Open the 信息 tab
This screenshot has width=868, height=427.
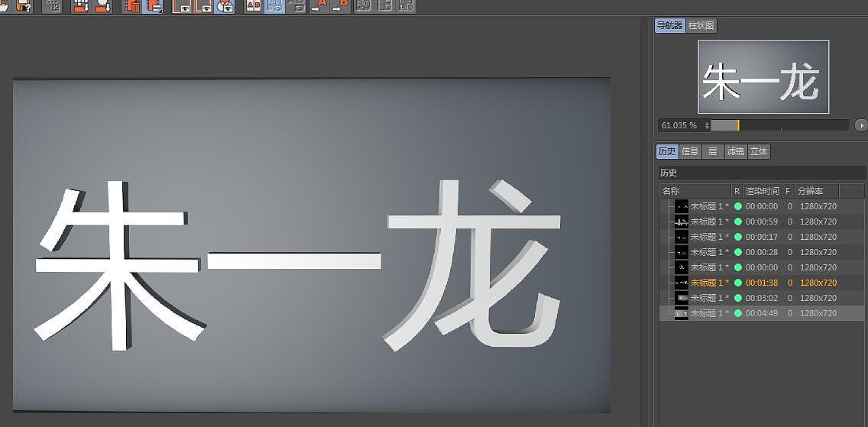[690, 151]
